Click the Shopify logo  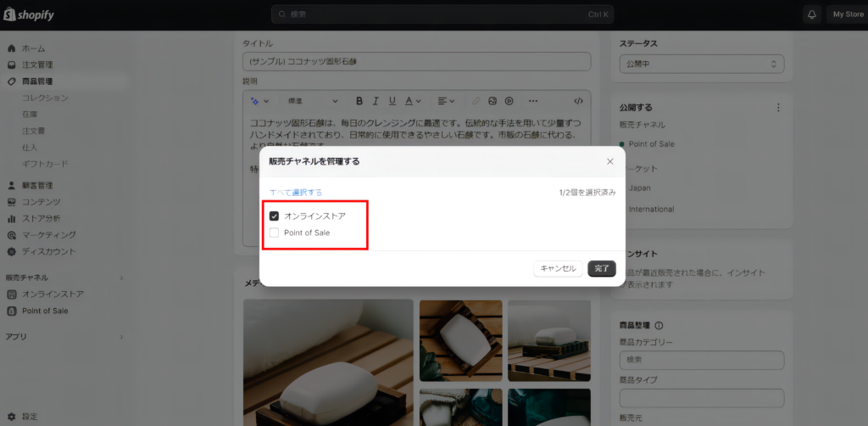pos(29,15)
